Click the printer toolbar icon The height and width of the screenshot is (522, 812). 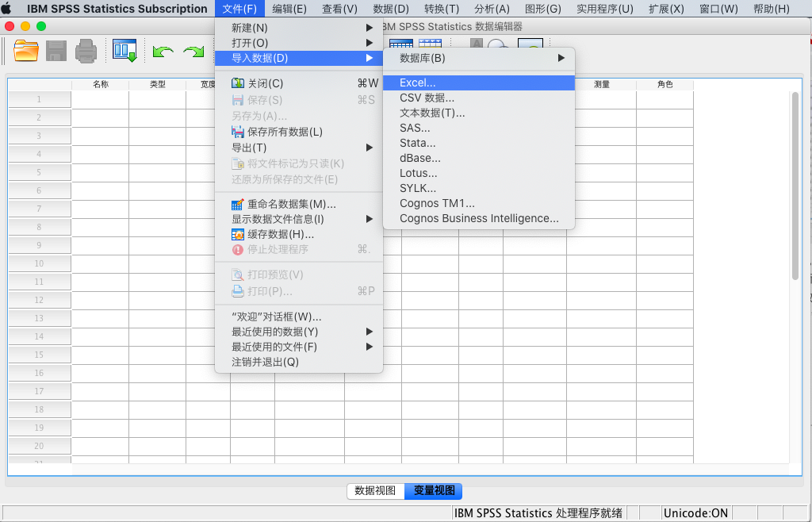coord(86,51)
